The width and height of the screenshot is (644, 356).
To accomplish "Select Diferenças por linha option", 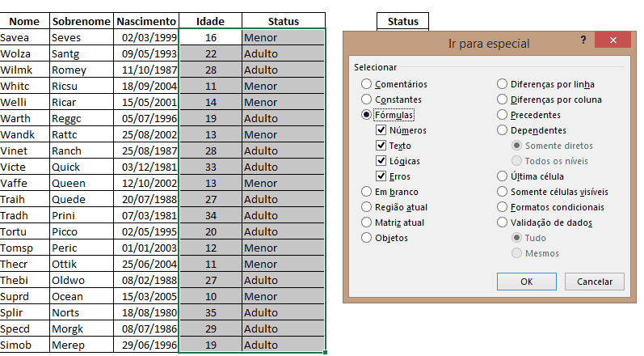I will tap(503, 84).
